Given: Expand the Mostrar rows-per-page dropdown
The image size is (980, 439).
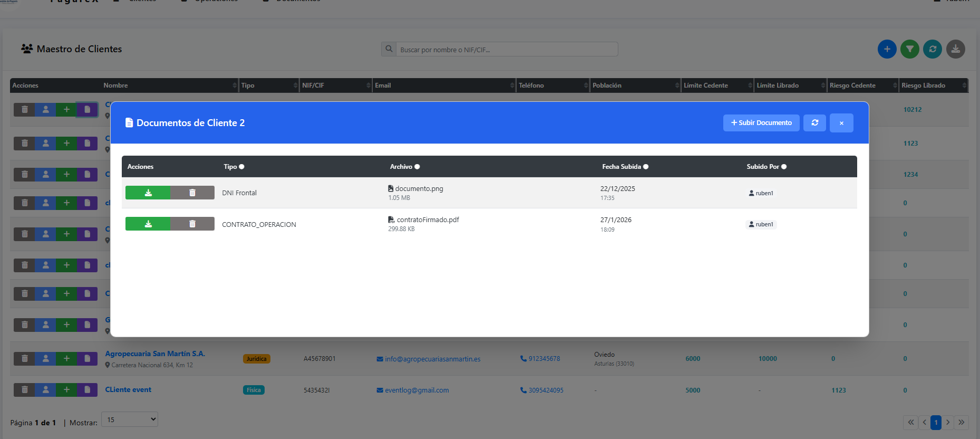Looking at the screenshot, I should pos(130,419).
